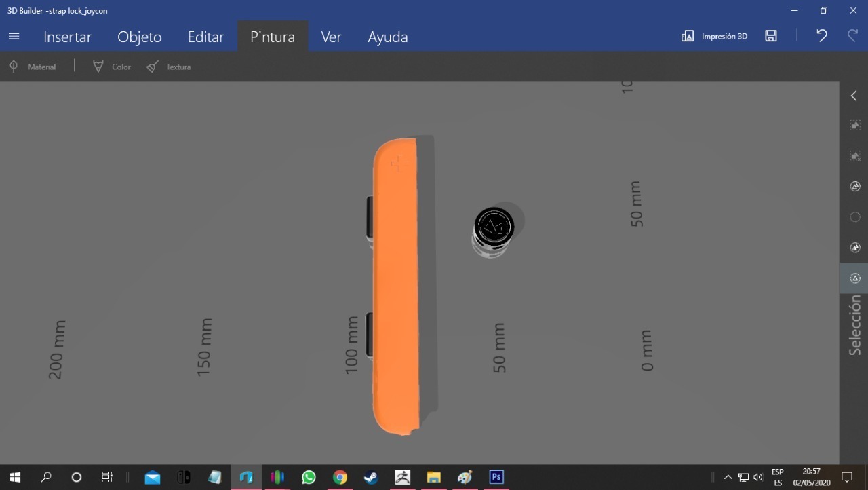This screenshot has height=490, width=868.
Task: Open the Windows Start menu
Action: click(15, 477)
